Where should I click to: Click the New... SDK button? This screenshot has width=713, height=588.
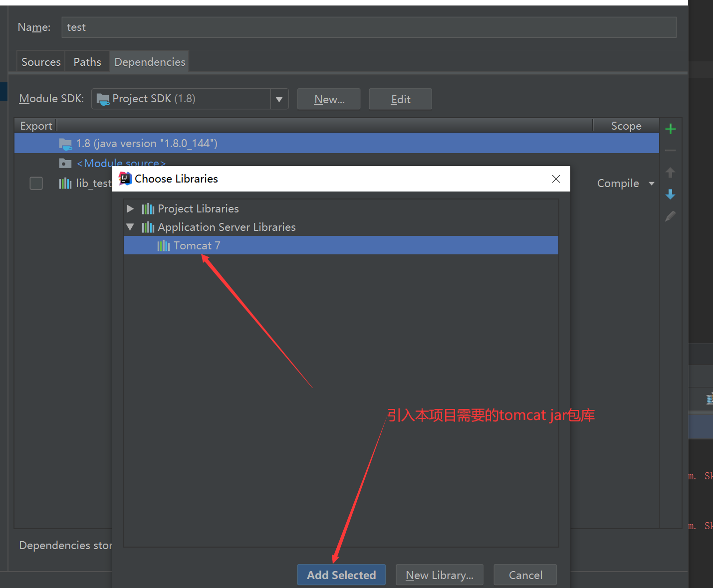[329, 99]
